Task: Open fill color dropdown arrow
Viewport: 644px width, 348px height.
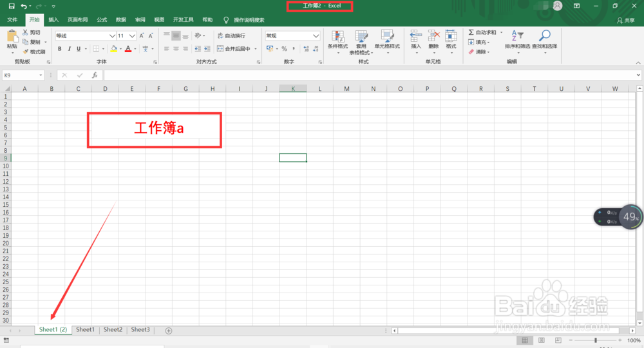Action: click(x=121, y=49)
